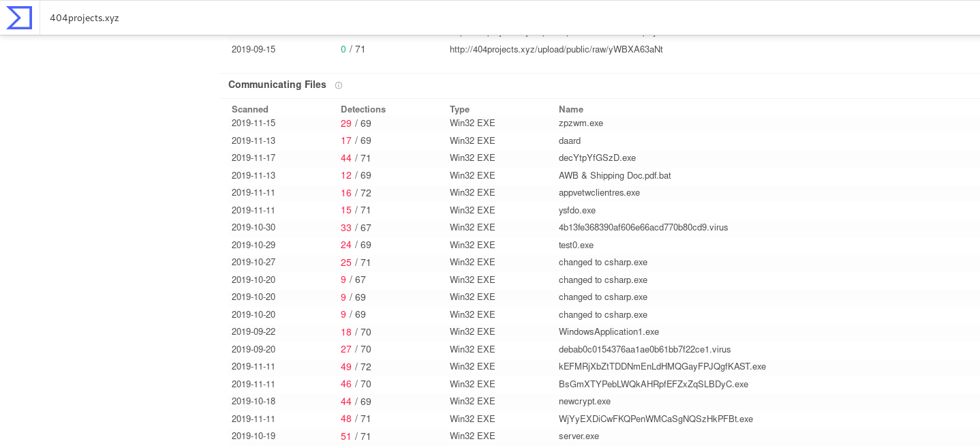Open the WindowsApplication1.exe file report
Viewport: 980px width, 448px height.
[609, 332]
